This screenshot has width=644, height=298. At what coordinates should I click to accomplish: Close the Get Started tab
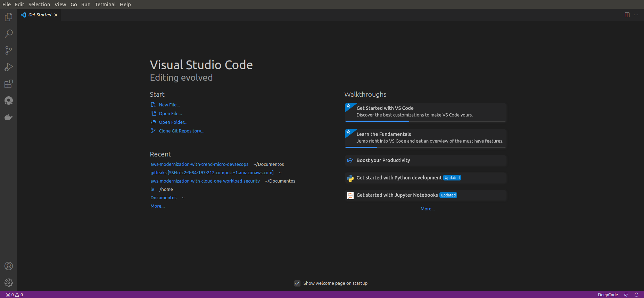[x=56, y=15]
